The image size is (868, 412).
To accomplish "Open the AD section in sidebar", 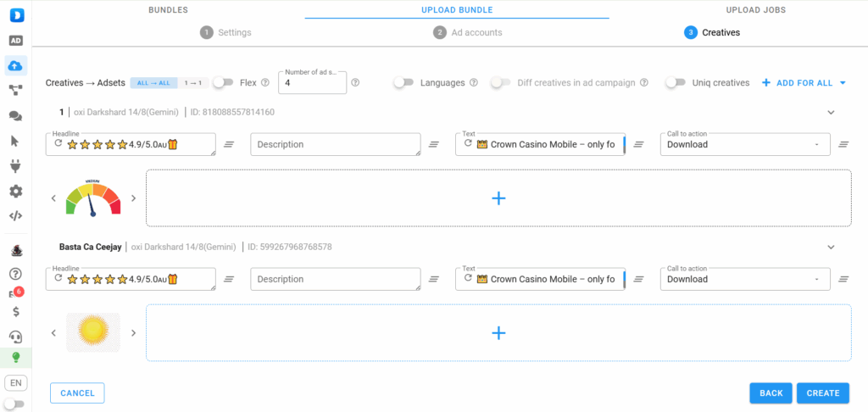I will (x=16, y=41).
